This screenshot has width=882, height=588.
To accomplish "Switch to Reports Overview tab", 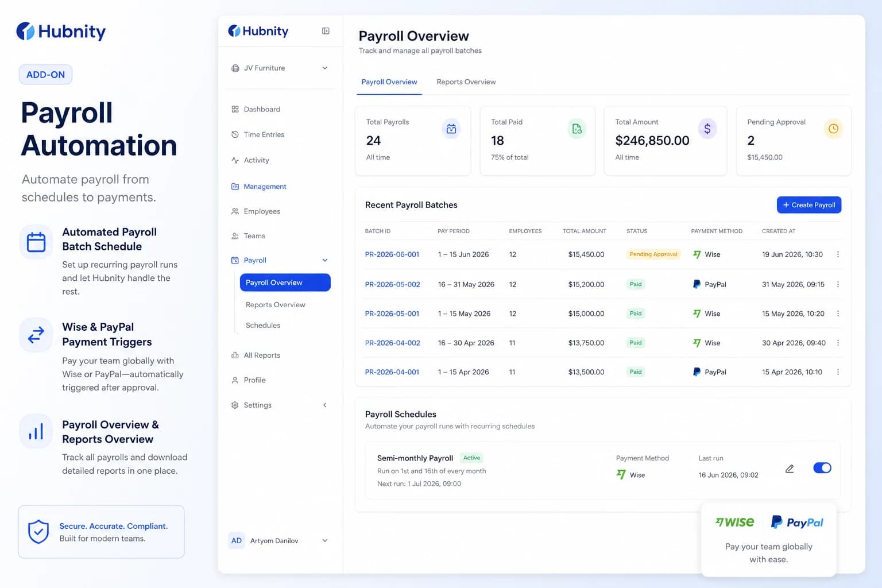I will (x=466, y=82).
